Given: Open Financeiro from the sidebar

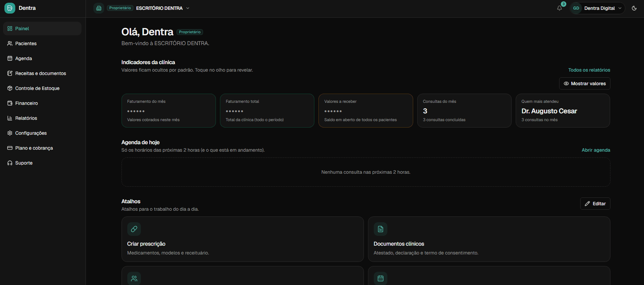Looking at the screenshot, I should pyautogui.click(x=42, y=103).
